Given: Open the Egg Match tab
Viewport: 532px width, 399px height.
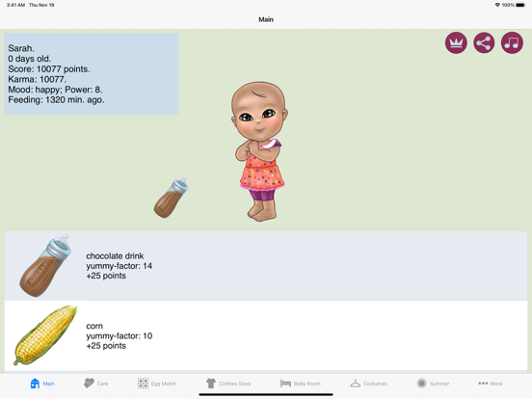Looking at the screenshot, I should click(x=157, y=384).
